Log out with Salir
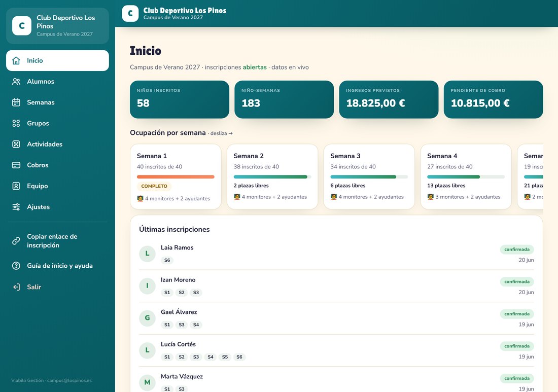 [x=58, y=287]
